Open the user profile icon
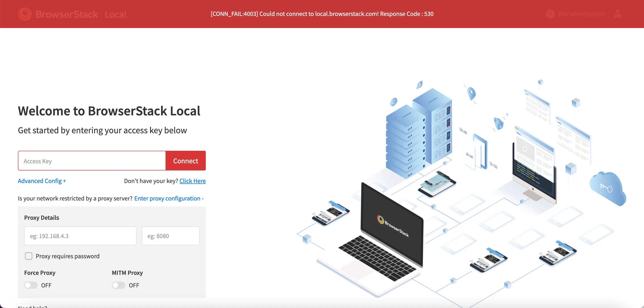This screenshot has width=644, height=308. [618, 14]
